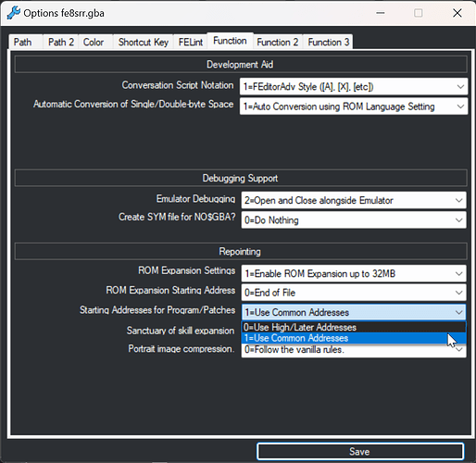This screenshot has width=476, height=463.
Task: Select the FELint tab
Action: click(191, 42)
